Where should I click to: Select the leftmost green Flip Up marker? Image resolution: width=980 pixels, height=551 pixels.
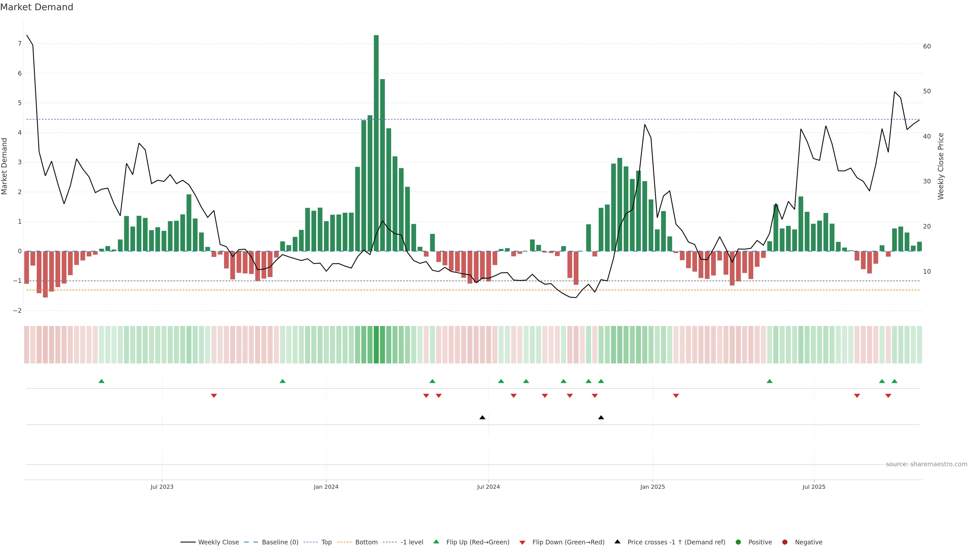click(x=101, y=381)
